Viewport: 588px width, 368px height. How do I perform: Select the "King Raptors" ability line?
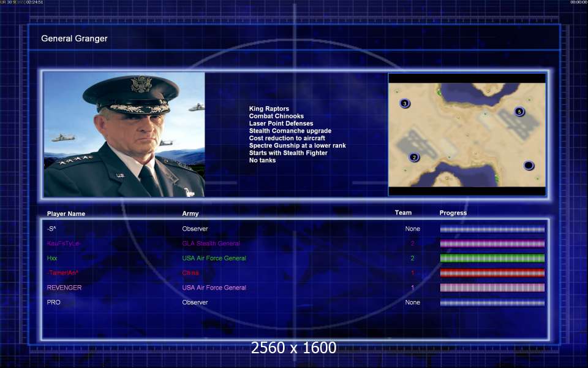tap(269, 109)
